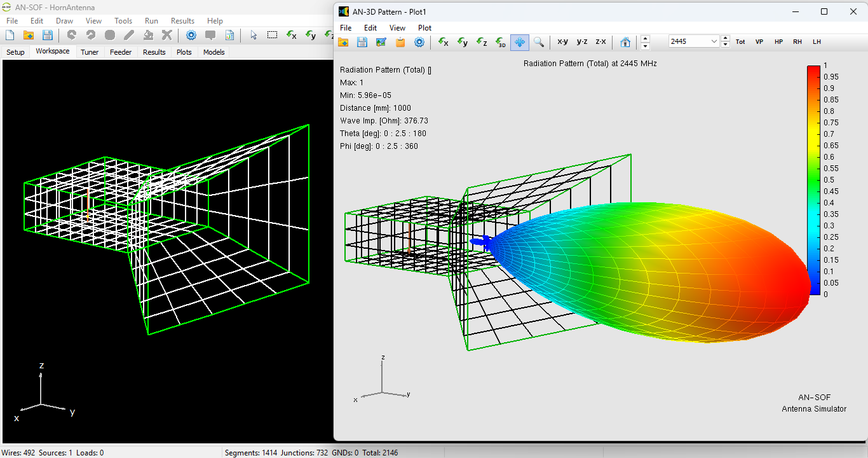The height and width of the screenshot is (458, 868).
Task: Click the stepper down arrow beside home icon
Action: (x=646, y=46)
